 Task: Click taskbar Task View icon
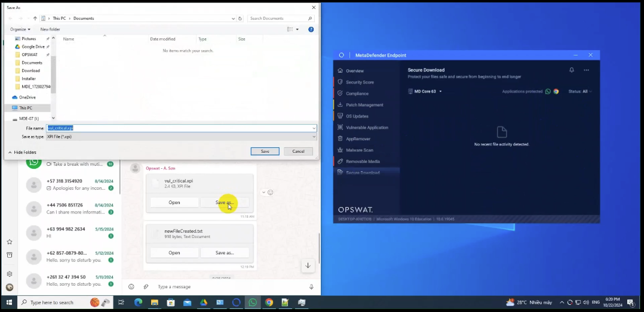pos(121,302)
